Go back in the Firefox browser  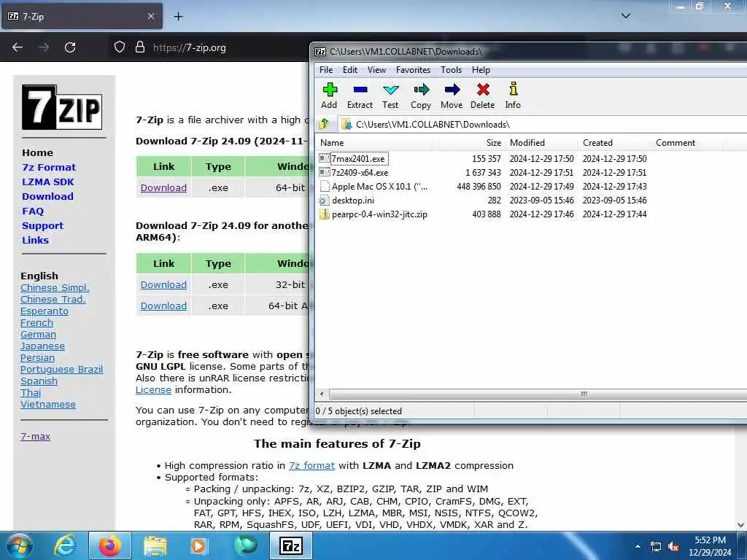tap(18, 47)
